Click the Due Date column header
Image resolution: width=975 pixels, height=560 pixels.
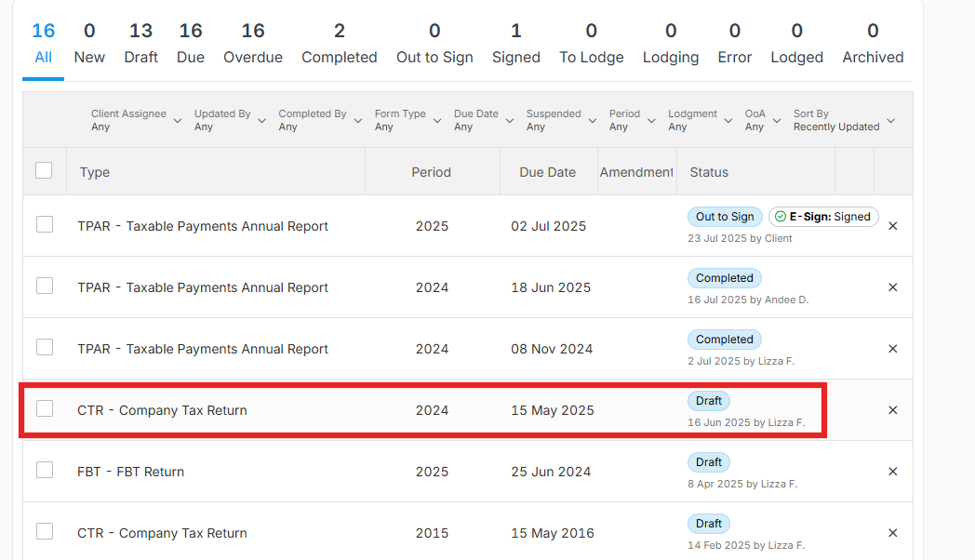click(x=548, y=172)
